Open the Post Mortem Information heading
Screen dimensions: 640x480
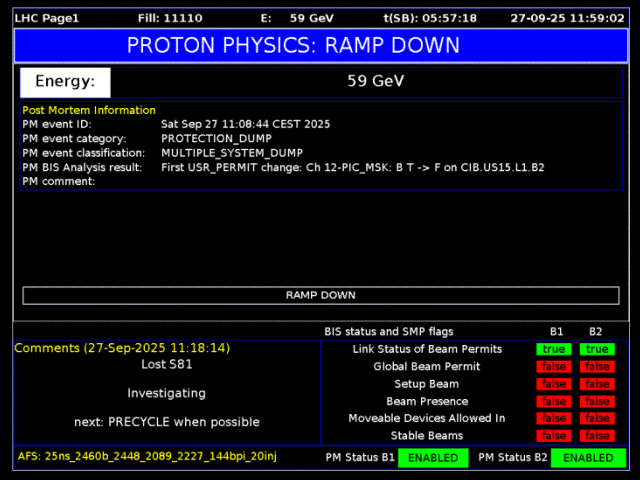click(89, 110)
